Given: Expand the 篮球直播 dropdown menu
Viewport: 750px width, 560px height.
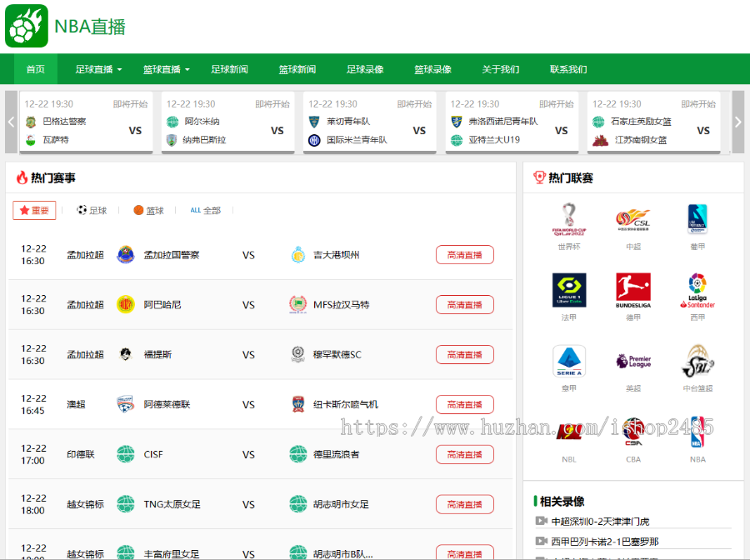Looking at the screenshot, I should click(167, 69).
